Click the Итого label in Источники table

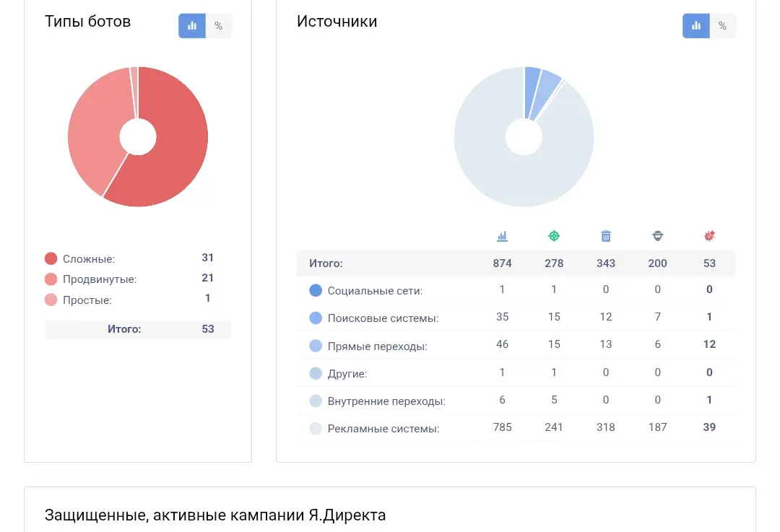coord(326,263)
